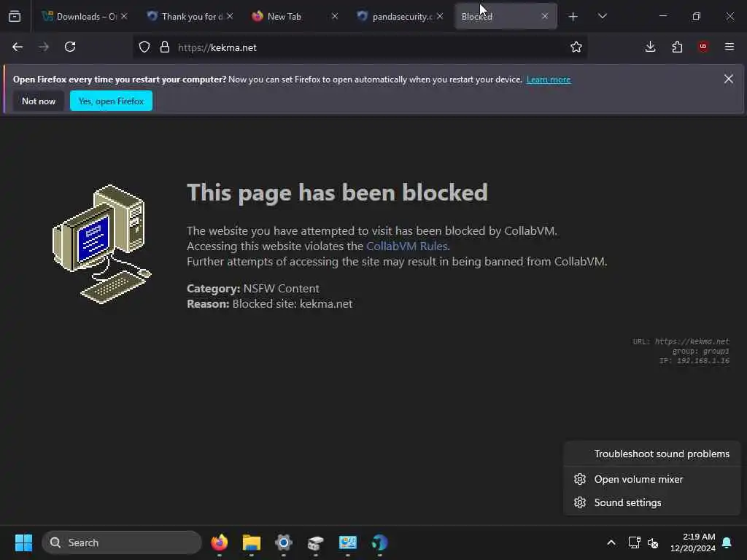This screenshot has width=747, height=560.
Task: Close the Thank you for tab
Action: pos(230,16)
